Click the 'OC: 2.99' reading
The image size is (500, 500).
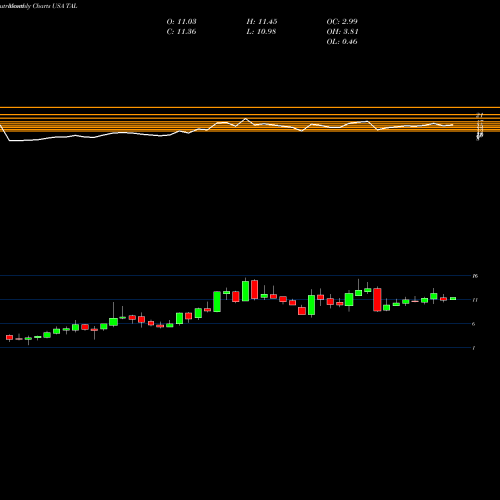[x=342, y=22]
